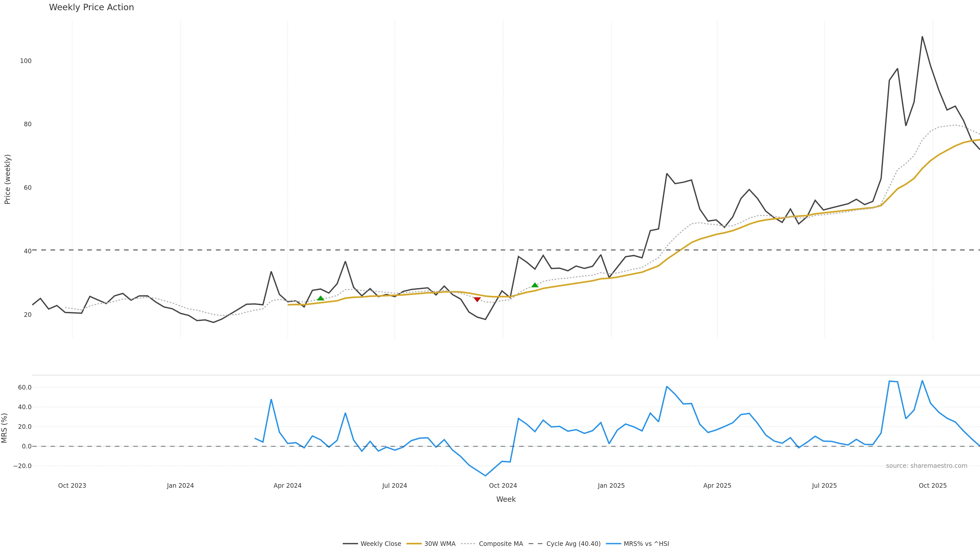The image size is (980, 551).
Task: Click the Weekly Price Action chart title
Action: [x=91, y=7]
